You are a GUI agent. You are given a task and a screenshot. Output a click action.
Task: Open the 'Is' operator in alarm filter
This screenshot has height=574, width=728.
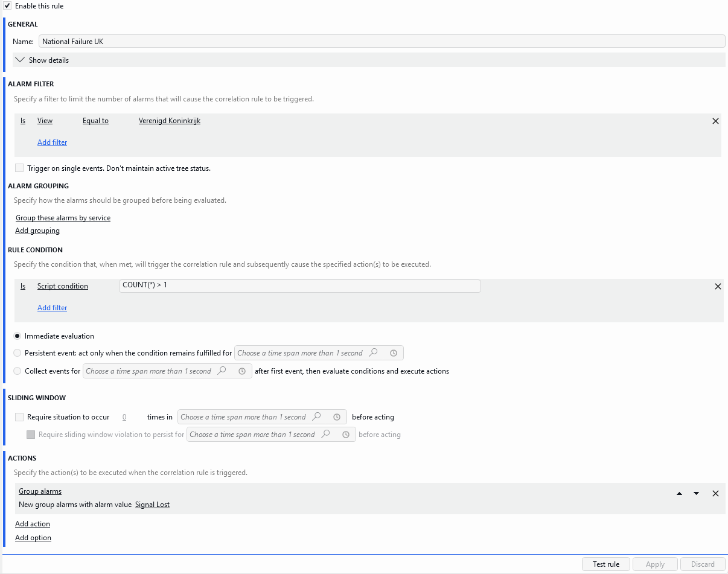pos(23,121)
